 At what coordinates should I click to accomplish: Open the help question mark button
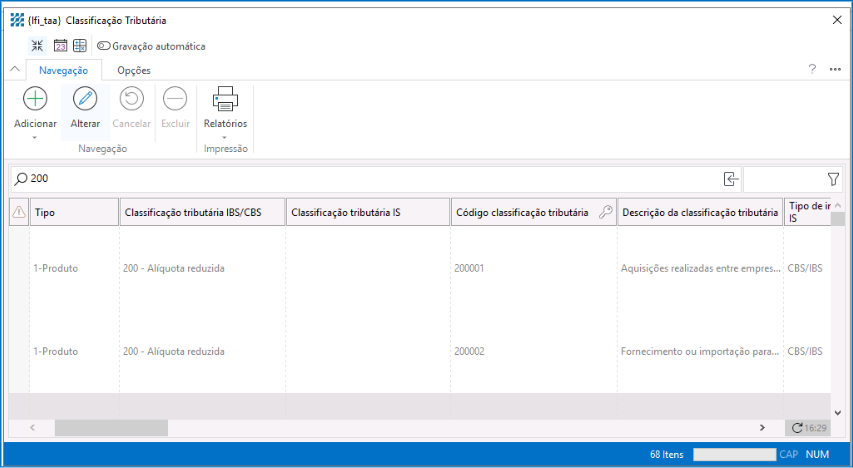coord(812,69)
